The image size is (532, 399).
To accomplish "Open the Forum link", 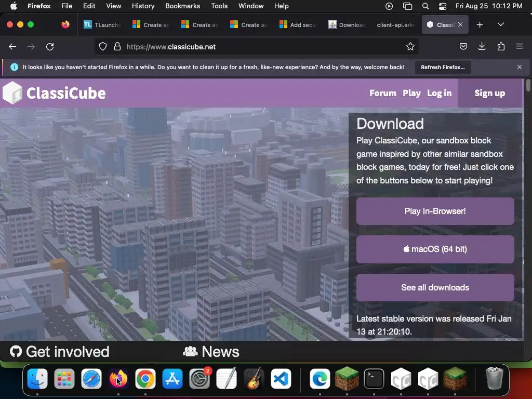I will pos(383,93).
